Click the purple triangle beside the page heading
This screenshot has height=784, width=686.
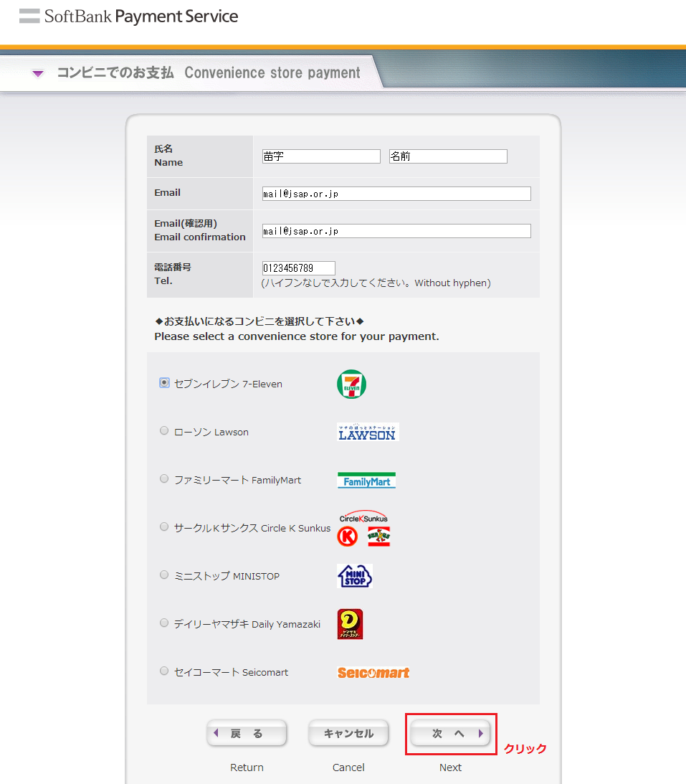tap(38, 74)
